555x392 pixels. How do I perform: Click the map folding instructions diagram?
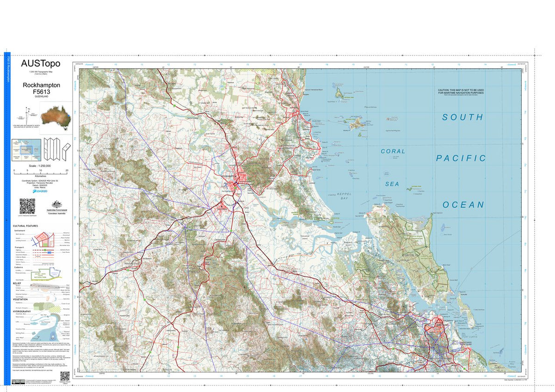tap(57, 149)
